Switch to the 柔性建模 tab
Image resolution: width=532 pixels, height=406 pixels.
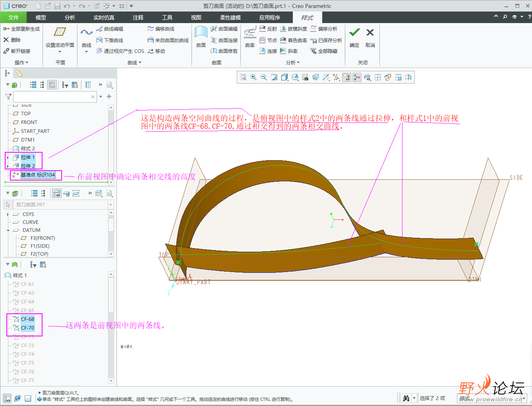tap(230, 17)
